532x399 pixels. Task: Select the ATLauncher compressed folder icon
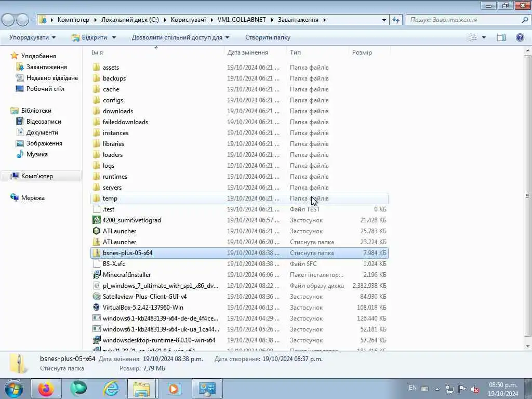(x=96, y=242)
